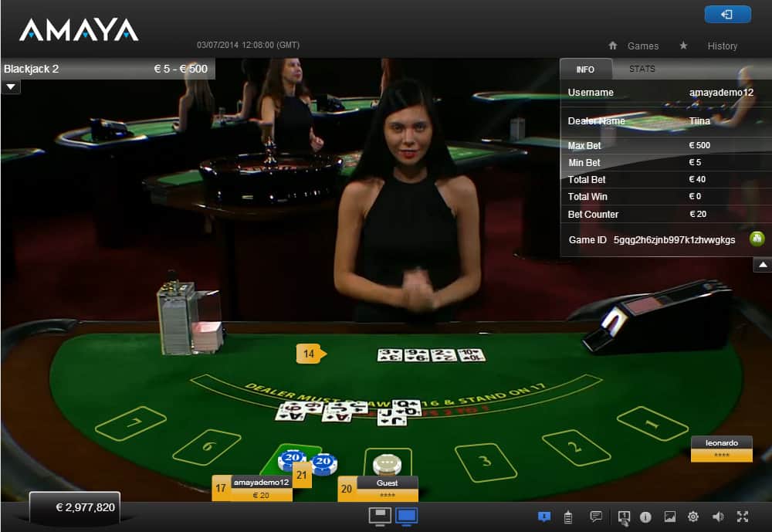
Task: Click the favorites star icon
Action: coord(683,46)
